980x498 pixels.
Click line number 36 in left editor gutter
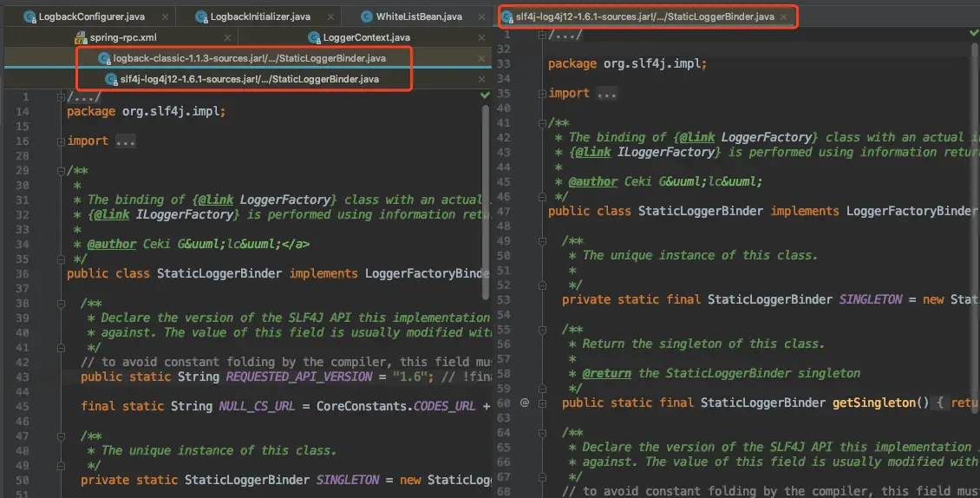click(22, 273)
